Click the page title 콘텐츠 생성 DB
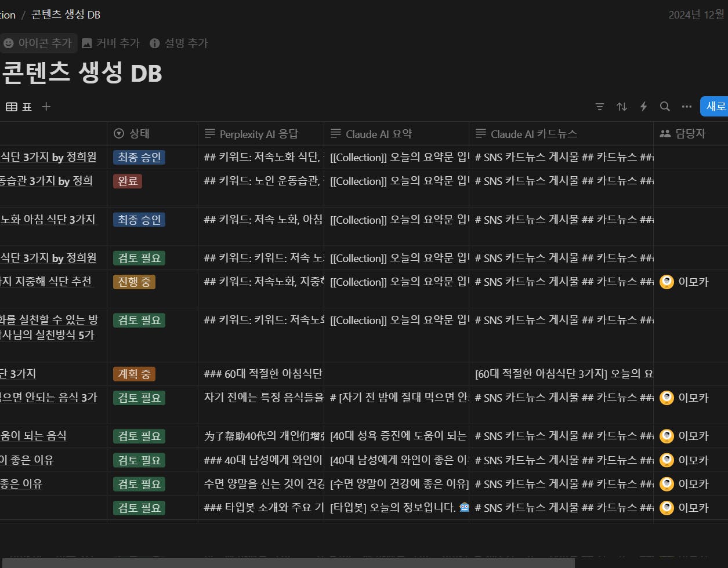 click(x=82, y=73)
